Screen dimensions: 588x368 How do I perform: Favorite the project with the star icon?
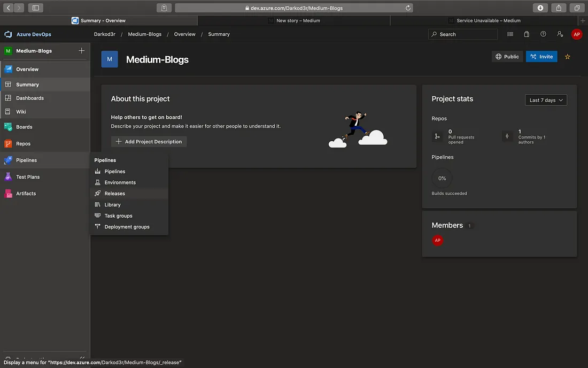(x=567, y=57)
